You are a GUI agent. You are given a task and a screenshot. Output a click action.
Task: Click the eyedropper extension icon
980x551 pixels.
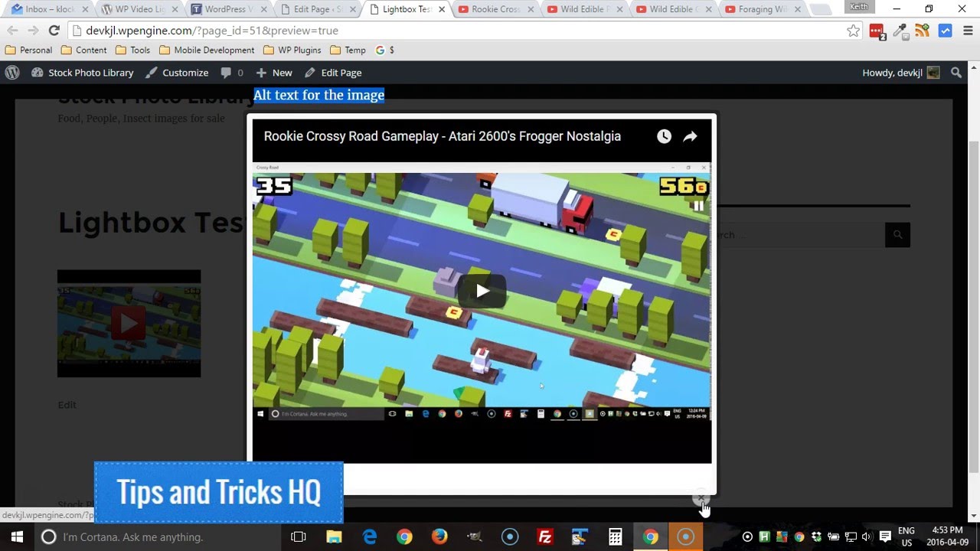coord(900,31)
